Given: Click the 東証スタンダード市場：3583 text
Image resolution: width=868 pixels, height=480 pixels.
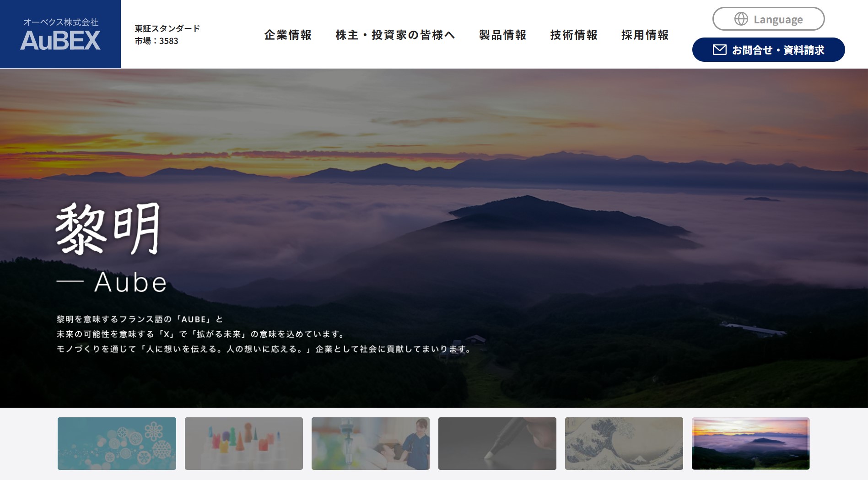Looking at the screenshot, I should (x=167, y=35).
